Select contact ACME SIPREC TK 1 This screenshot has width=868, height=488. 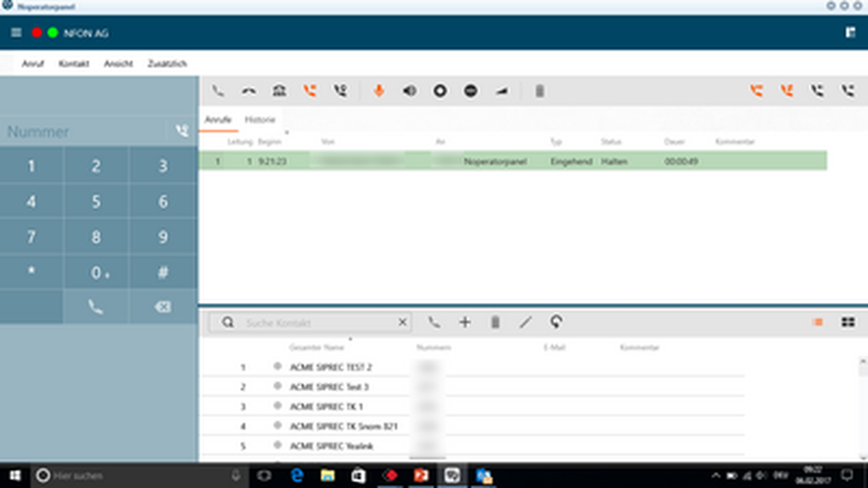pos(326,406)
